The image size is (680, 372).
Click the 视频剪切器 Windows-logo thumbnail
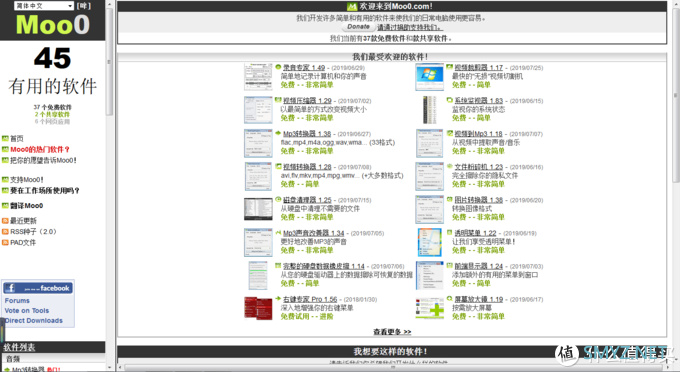coord(429,77)
